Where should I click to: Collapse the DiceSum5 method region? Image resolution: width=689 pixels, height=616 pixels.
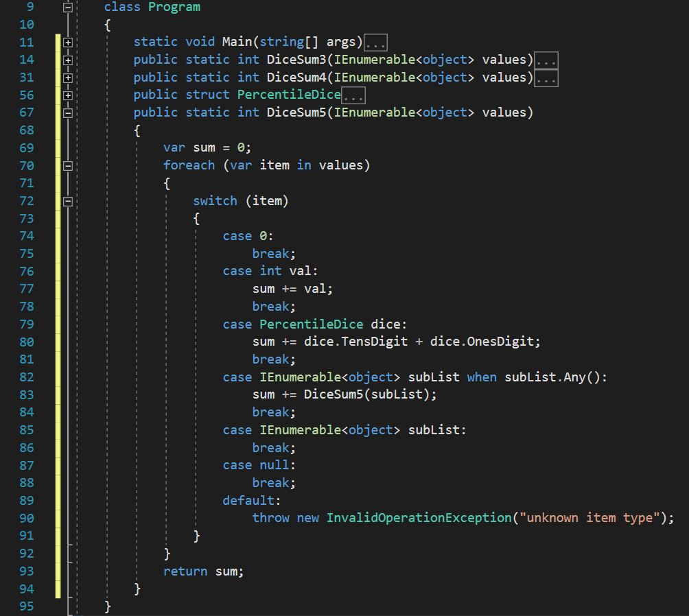click(69, 112)
